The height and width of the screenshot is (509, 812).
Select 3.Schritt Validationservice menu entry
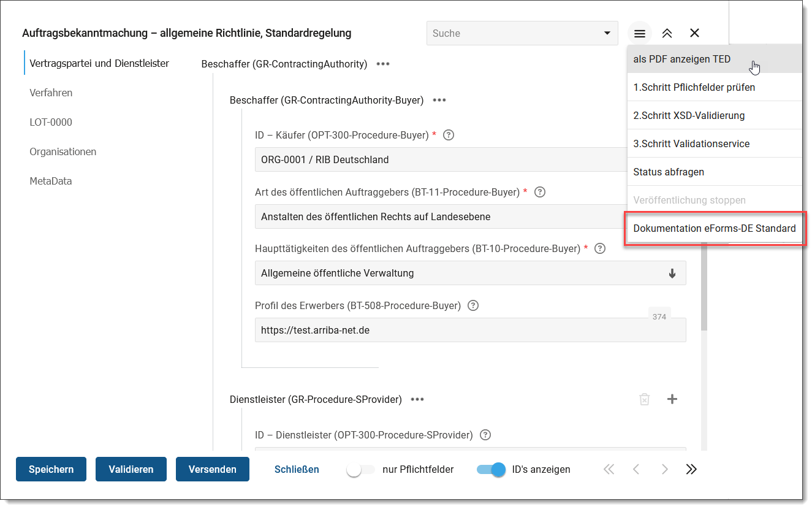715,144
